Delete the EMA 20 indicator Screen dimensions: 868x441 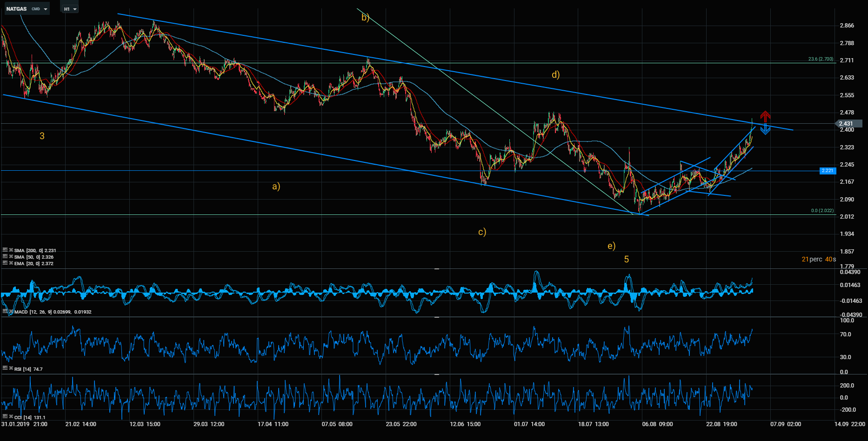[11, 263]
